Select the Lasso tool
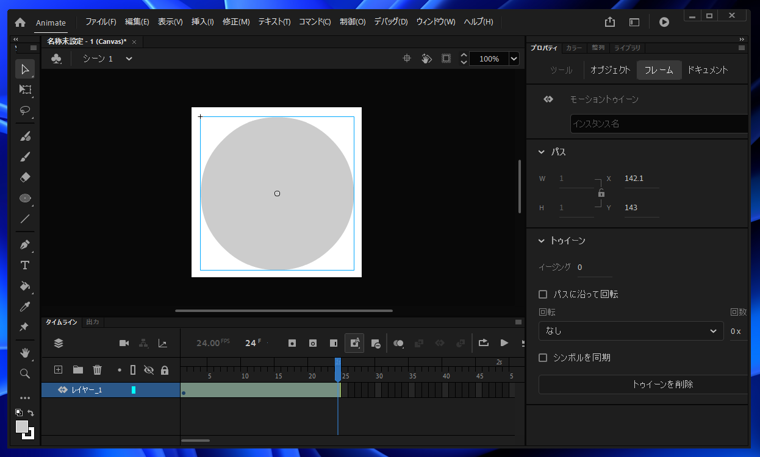 [x=25, y=111]
